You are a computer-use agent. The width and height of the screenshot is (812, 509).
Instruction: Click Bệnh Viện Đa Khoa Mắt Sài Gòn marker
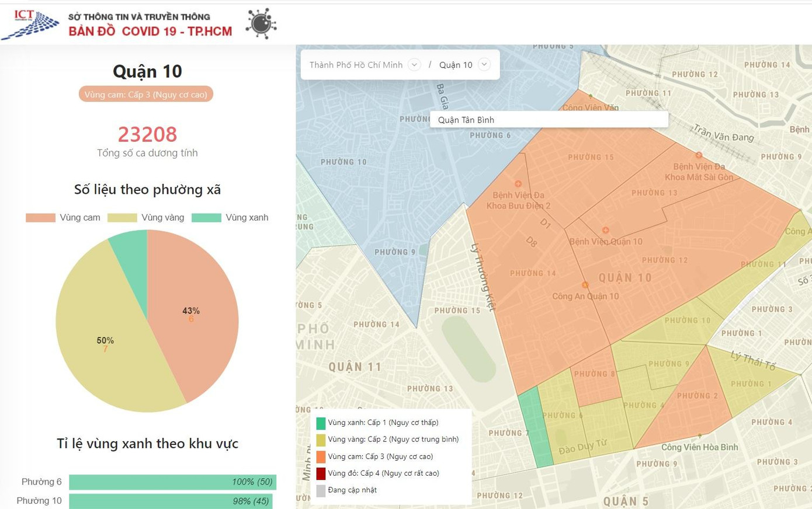click(x=699, y=155)
